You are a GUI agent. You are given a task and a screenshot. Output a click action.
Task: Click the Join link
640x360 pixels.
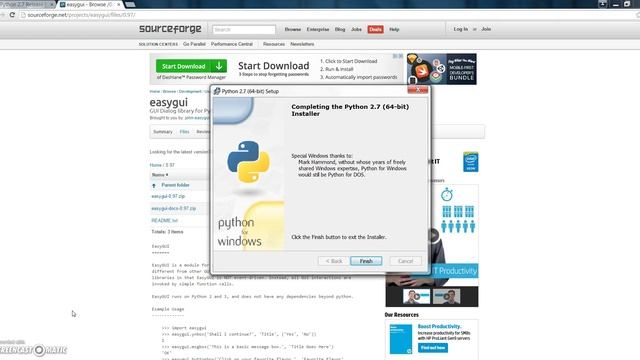[x=486, y=29]
